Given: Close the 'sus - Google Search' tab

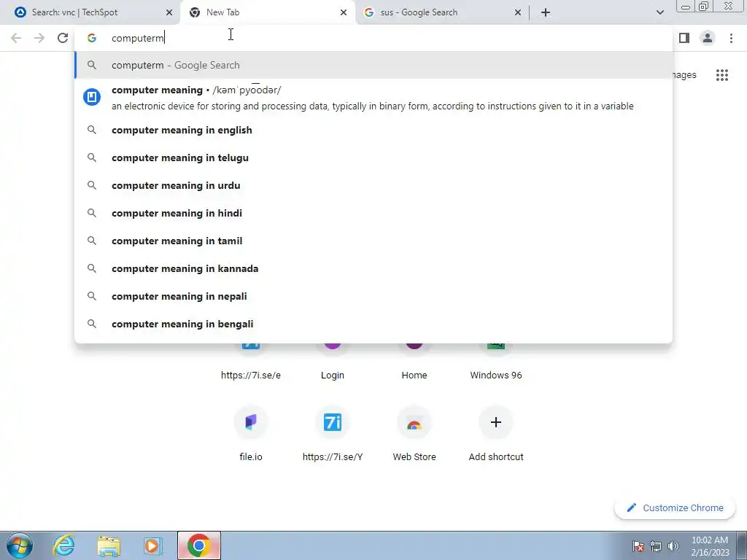Looking at the screenshot, I should click(x=518, y=13).
